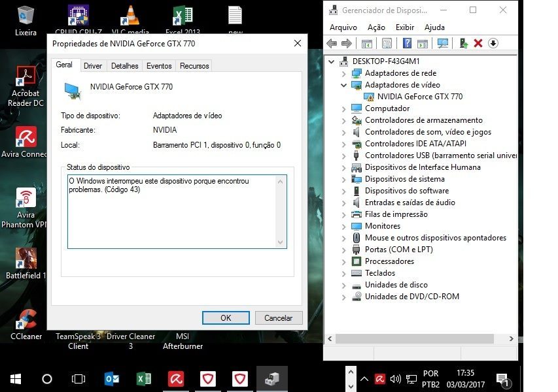Select the Lixeira recycle bin desktop icon

point(26,21)
